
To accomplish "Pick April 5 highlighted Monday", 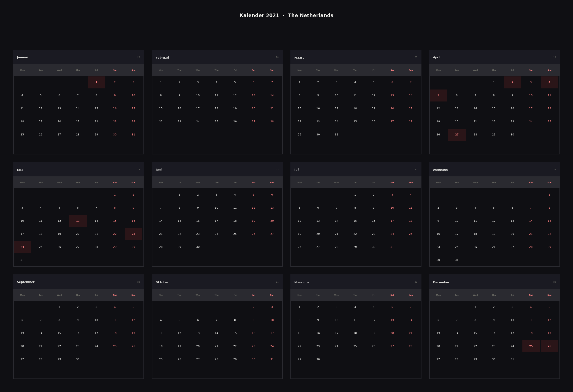I will tap(438, 95).
